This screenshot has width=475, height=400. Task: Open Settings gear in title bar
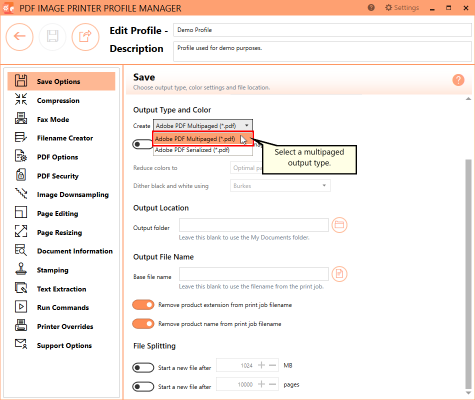(402, 8)
